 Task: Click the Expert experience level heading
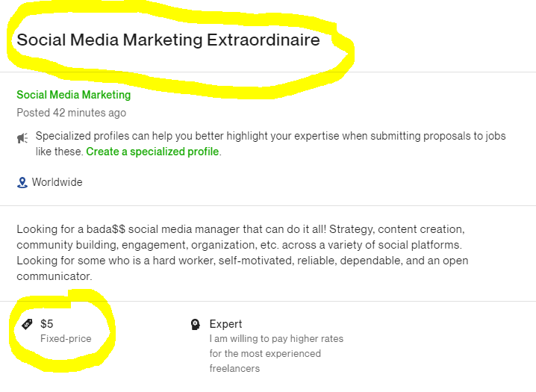point(225,323)
